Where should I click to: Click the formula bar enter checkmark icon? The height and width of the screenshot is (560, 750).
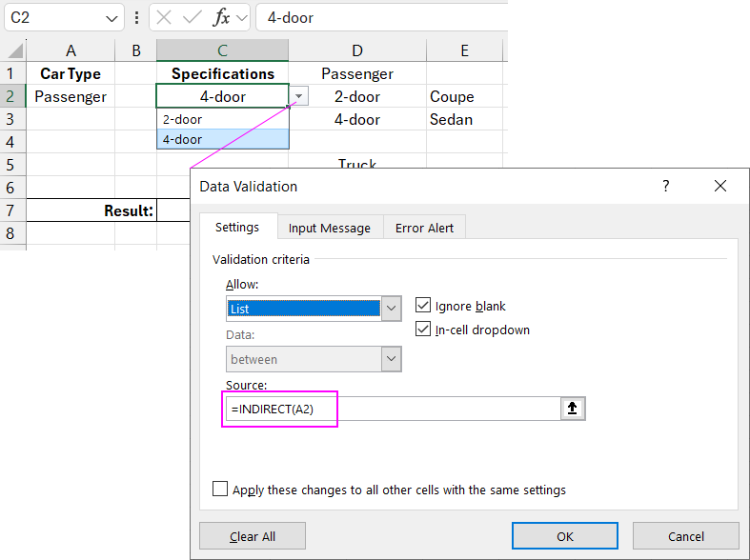[x=193, y=18]
